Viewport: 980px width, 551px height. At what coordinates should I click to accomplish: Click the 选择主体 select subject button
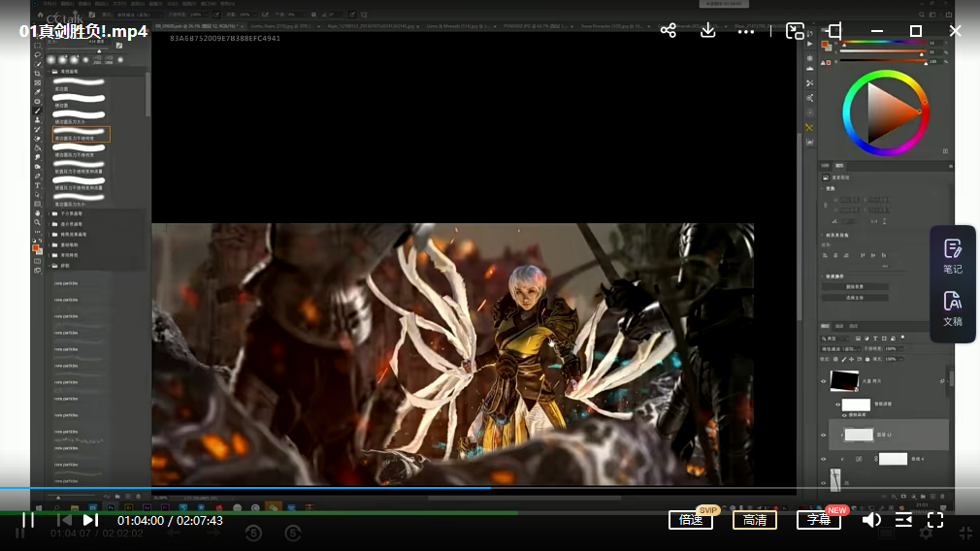coord(855,298)
